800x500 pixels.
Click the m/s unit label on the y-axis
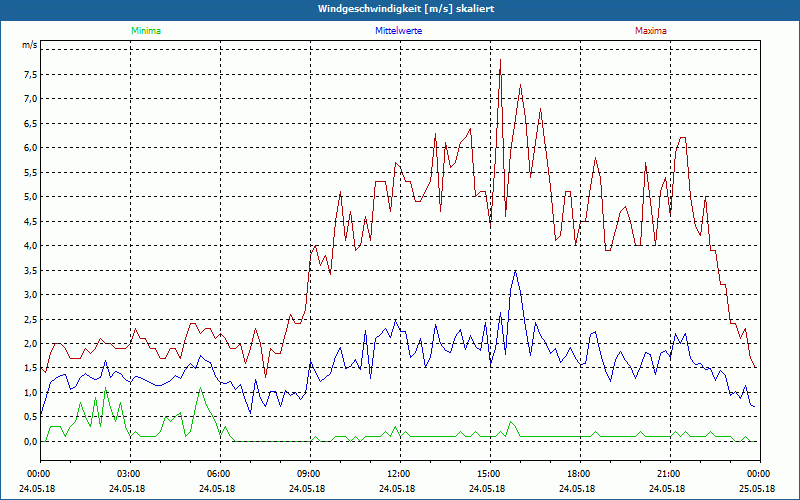(x=30, y=45)
